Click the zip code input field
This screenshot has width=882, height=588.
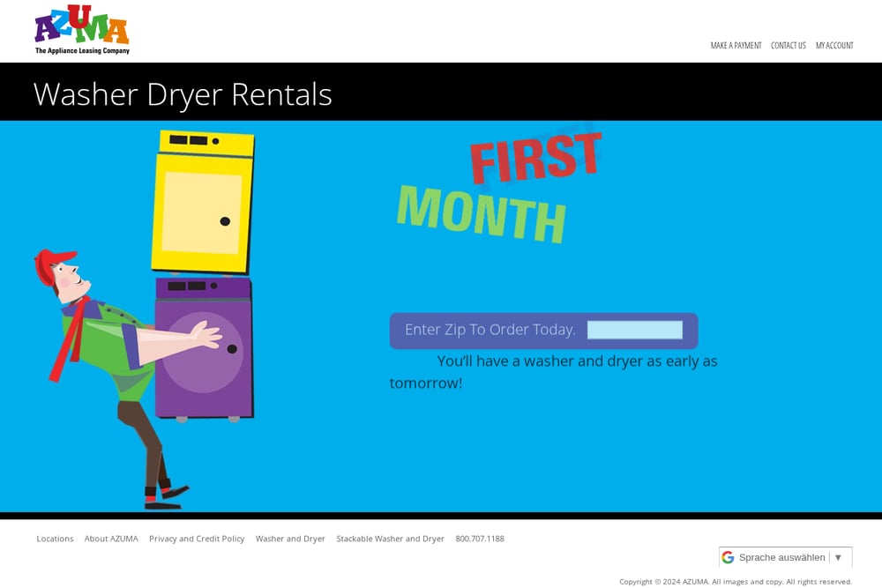coord(634,330)
